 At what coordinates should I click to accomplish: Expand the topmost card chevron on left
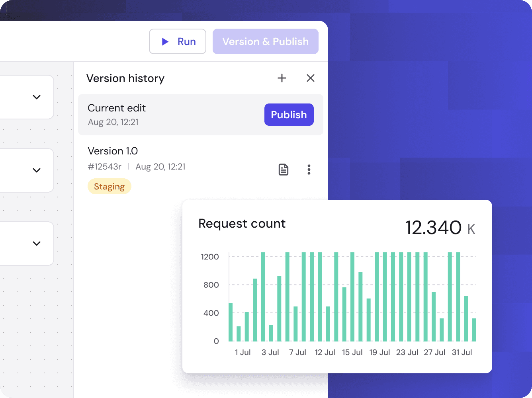[37, 97]
